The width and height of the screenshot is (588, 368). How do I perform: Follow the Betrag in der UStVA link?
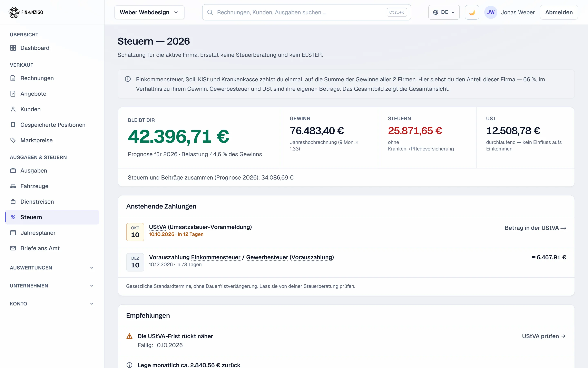tap(536, 228)
